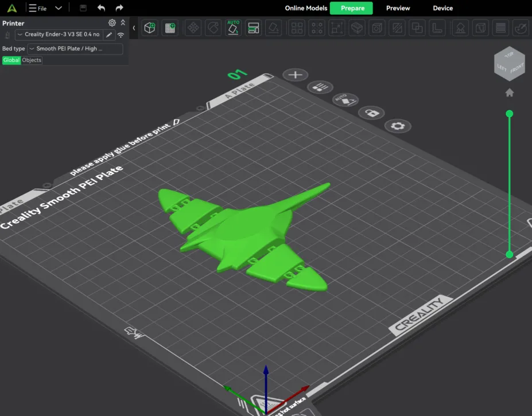Screen dimensions: 532x416
Task: Click the view orientation cube
Action: (509, 64)
